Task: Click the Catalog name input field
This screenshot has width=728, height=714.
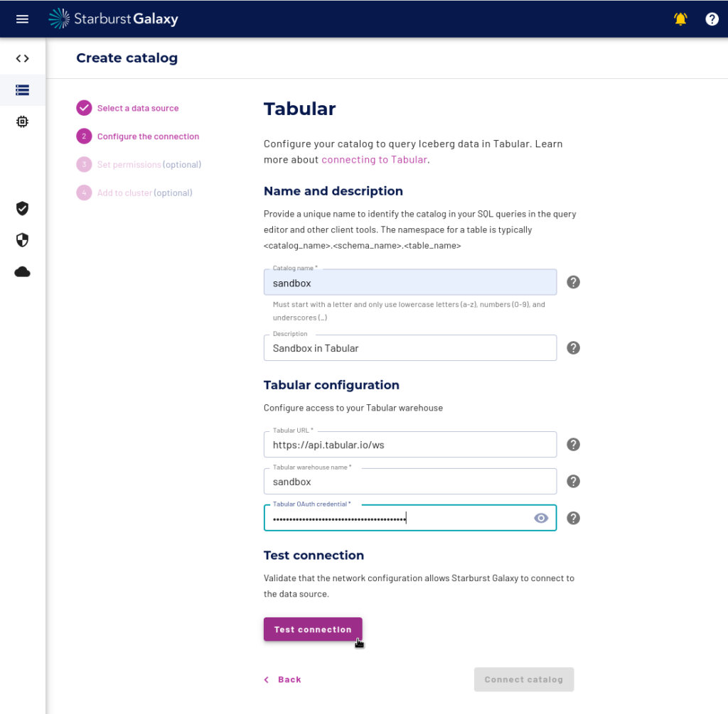Action: (x=410, y=282)
